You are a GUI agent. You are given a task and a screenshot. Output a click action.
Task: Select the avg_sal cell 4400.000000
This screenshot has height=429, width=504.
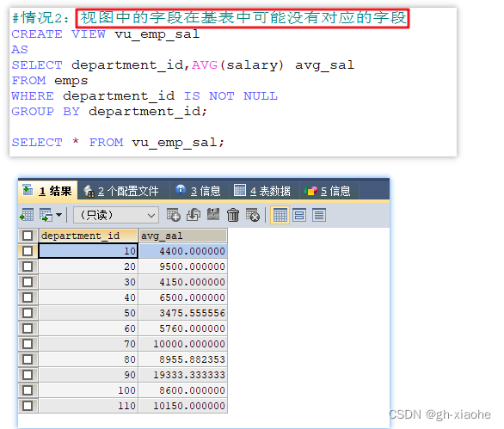point(183,251)
